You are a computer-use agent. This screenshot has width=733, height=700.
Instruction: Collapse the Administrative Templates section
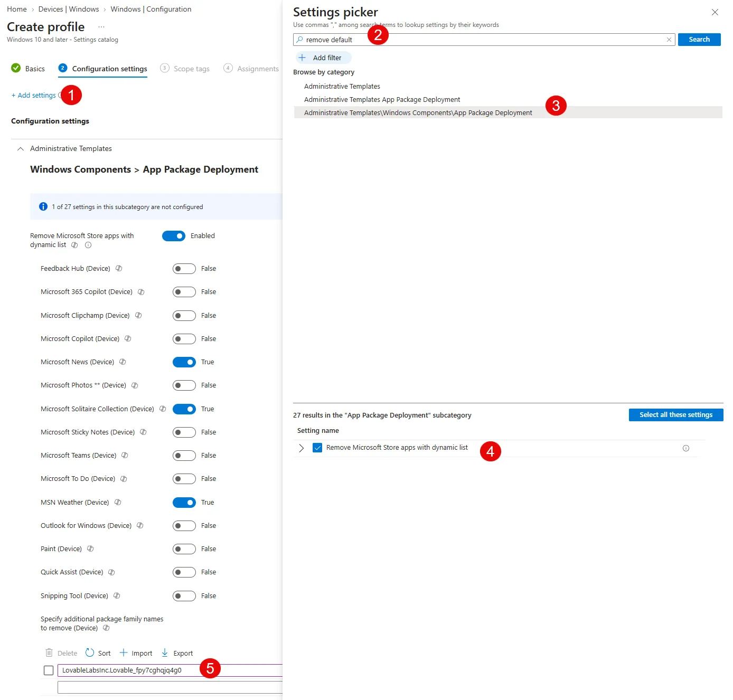coord(21,149)
